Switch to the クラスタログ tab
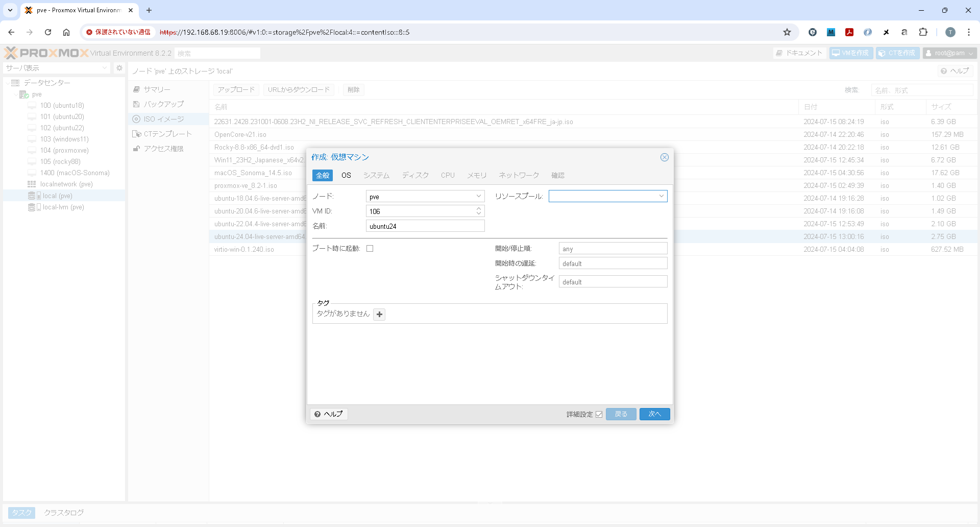This screenshot has width=980, height=527. click(x=64, y=513)
